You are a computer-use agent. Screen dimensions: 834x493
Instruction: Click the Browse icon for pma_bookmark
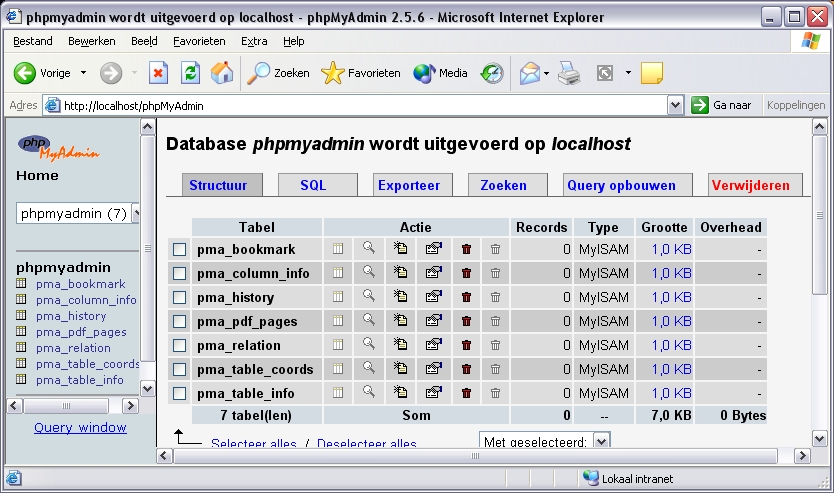pyautogui.click(x=338, y=249)
